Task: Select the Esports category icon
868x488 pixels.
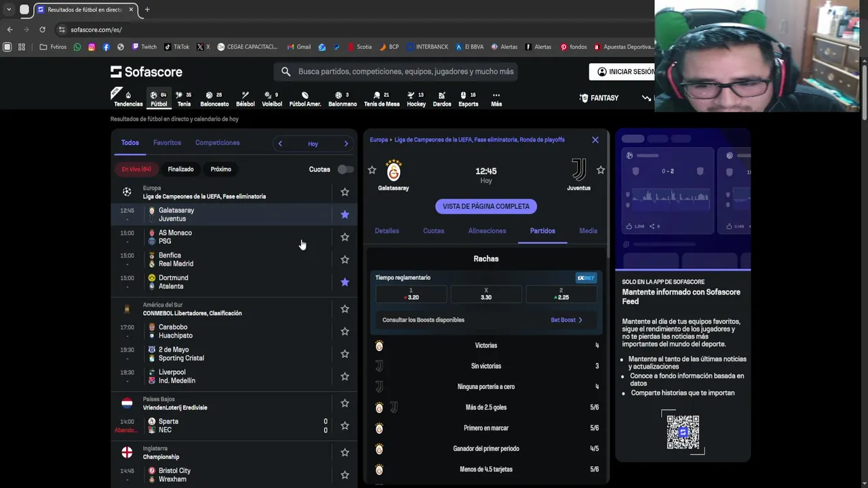Action: [x=469, y=98]
